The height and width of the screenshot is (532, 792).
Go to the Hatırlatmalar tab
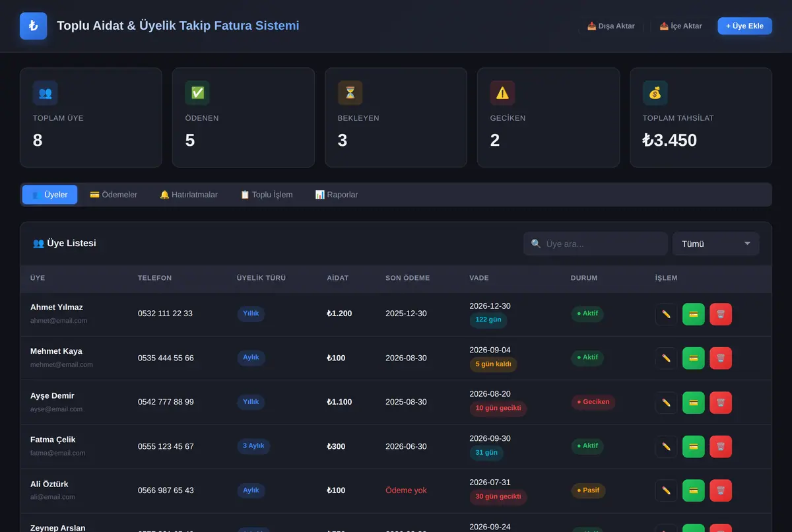(189, 195)
